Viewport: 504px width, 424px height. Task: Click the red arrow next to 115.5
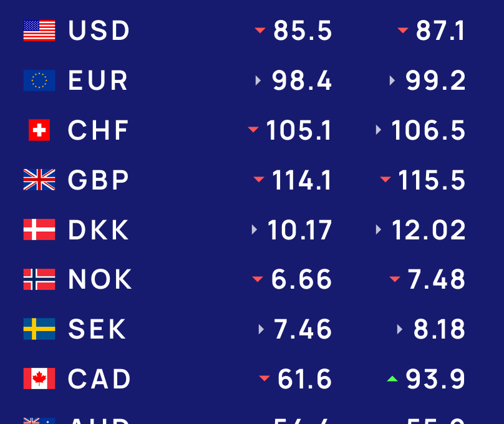pos(385,180)
